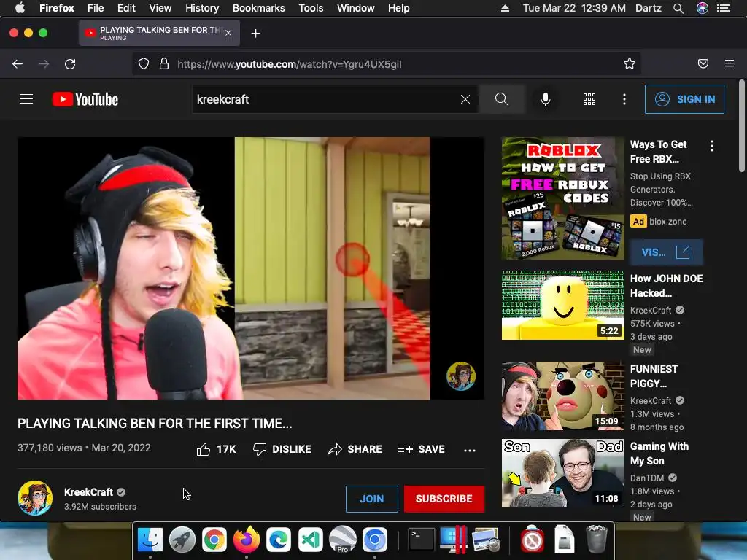
Task: Start voice search with microphone icon
Action: point(546,99)
